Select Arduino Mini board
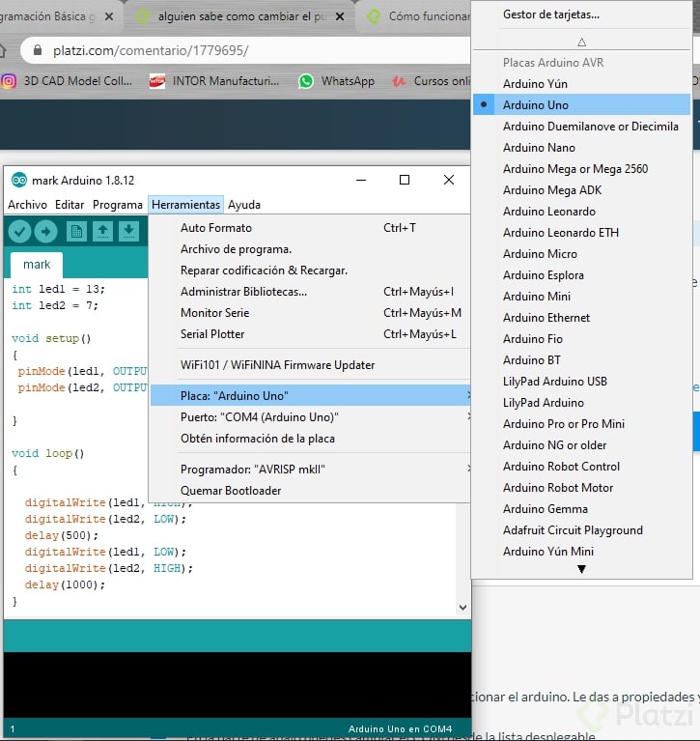 [x=581, y=297]
